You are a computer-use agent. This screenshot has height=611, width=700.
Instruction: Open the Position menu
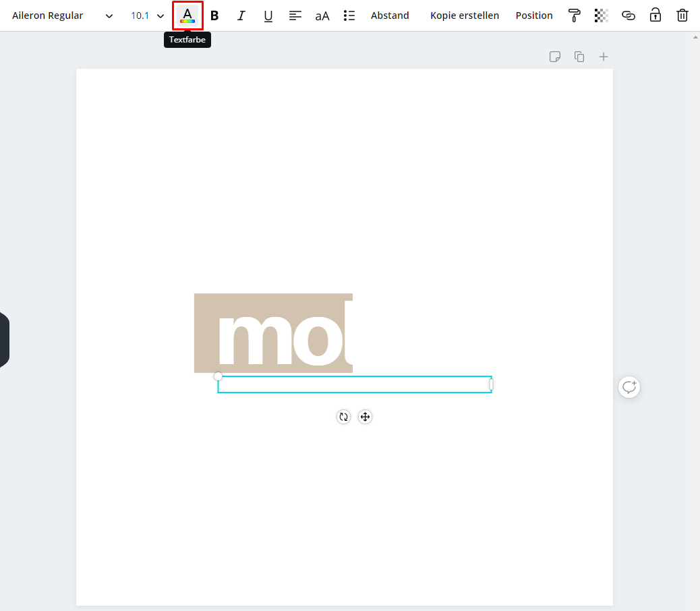[x=534, y=16]
